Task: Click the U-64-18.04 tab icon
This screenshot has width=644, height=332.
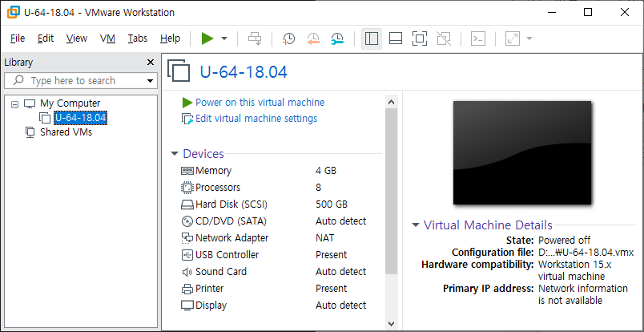Action: click(x=179, y=71)
